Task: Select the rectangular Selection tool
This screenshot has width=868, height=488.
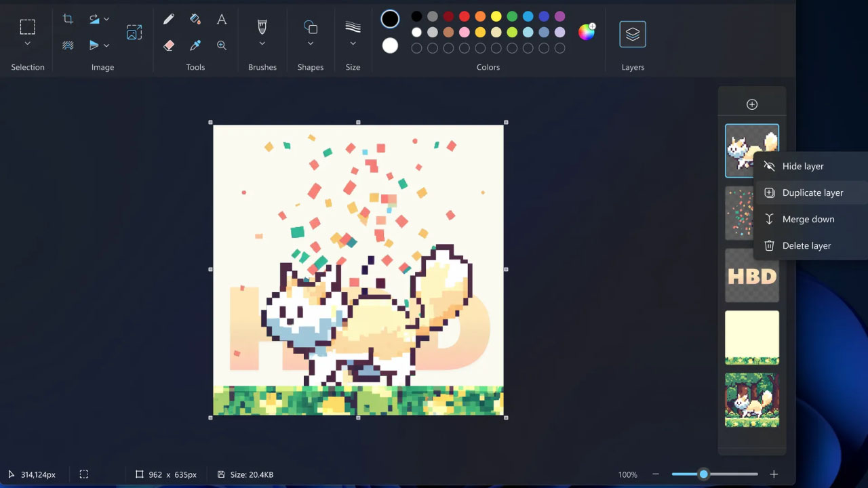Action: pos(27,26)
